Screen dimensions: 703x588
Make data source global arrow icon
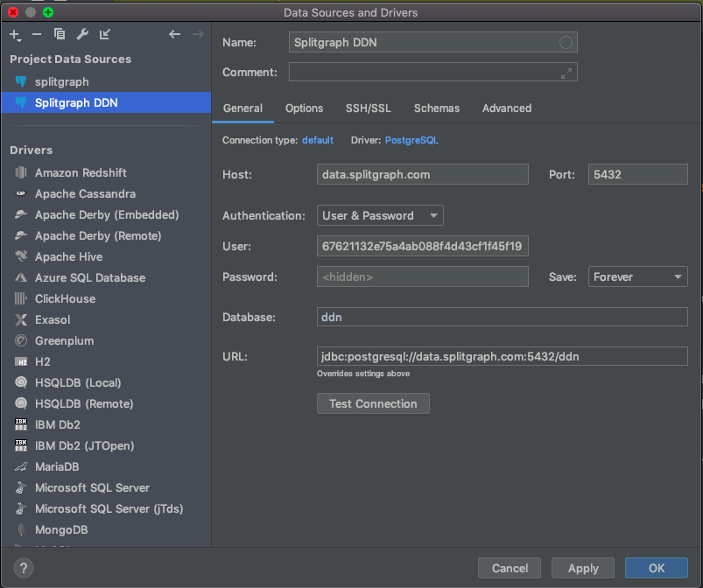(105, 34)
